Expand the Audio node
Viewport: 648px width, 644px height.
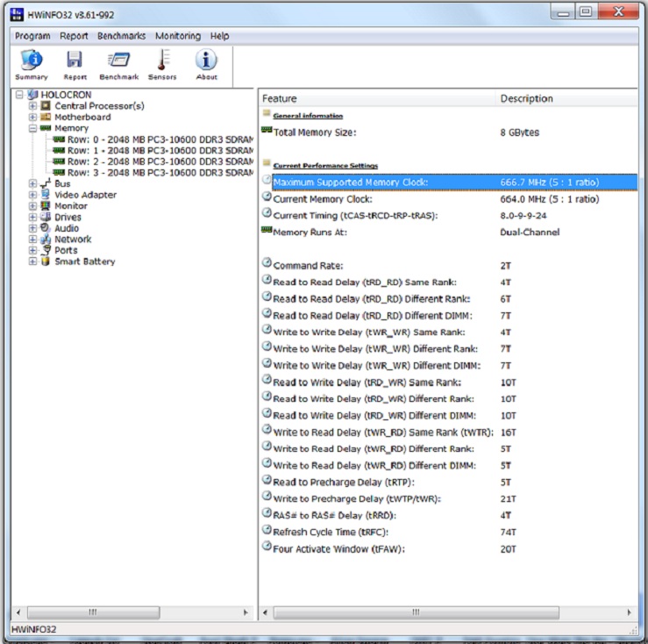pyautogui.click(x=32, y=228)
